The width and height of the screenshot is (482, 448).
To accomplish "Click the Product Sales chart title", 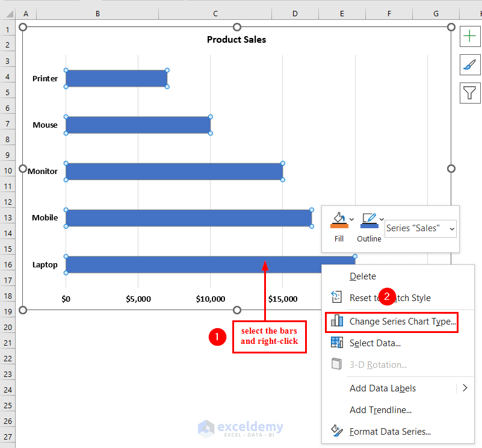I will [236, 39].
